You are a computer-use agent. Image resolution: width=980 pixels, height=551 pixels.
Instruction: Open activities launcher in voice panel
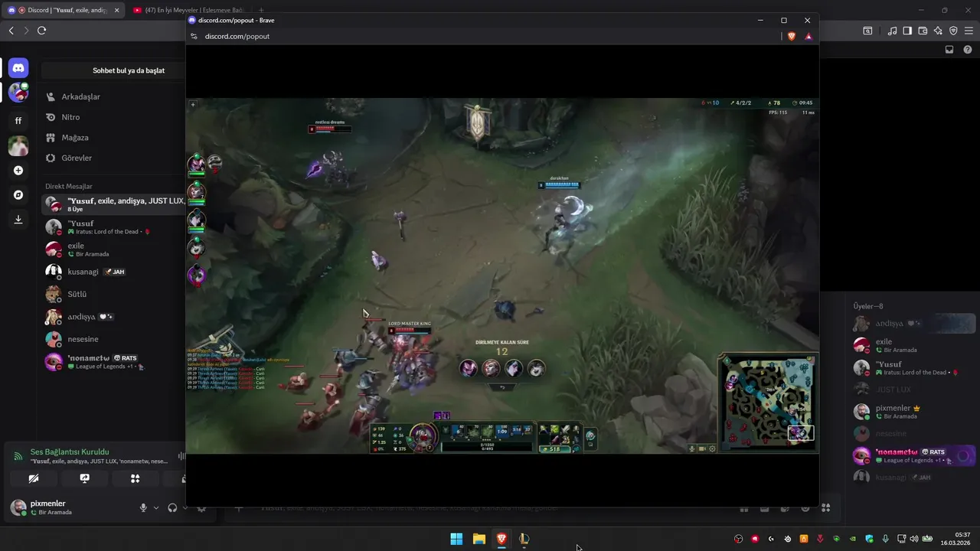click(x=135, y=478)
